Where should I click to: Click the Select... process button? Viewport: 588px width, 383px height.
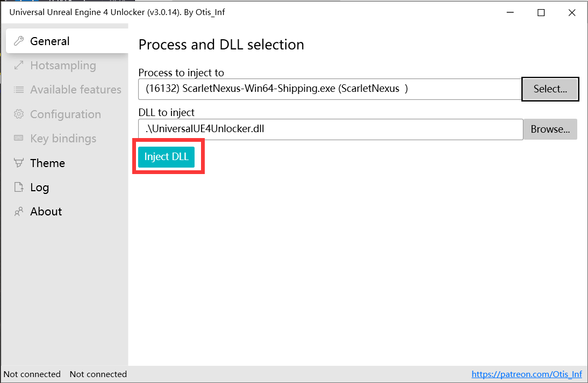click(x=550, y=89)
